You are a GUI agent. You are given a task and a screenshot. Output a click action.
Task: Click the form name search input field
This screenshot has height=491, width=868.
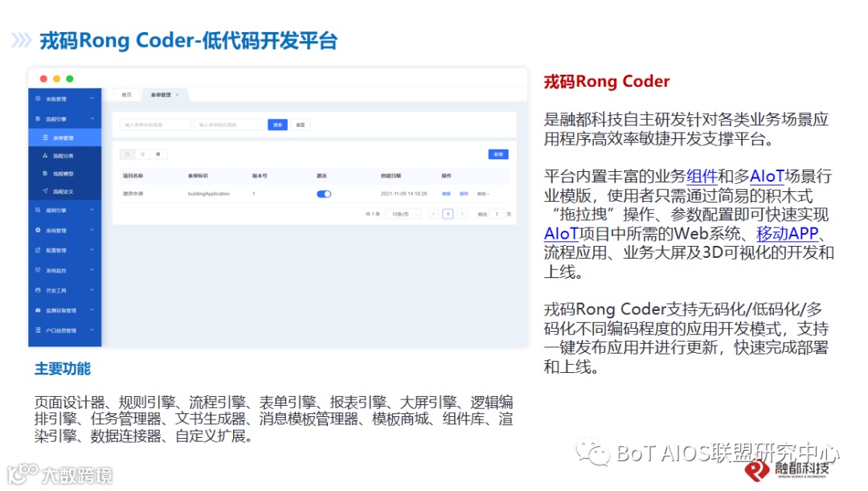156,125
